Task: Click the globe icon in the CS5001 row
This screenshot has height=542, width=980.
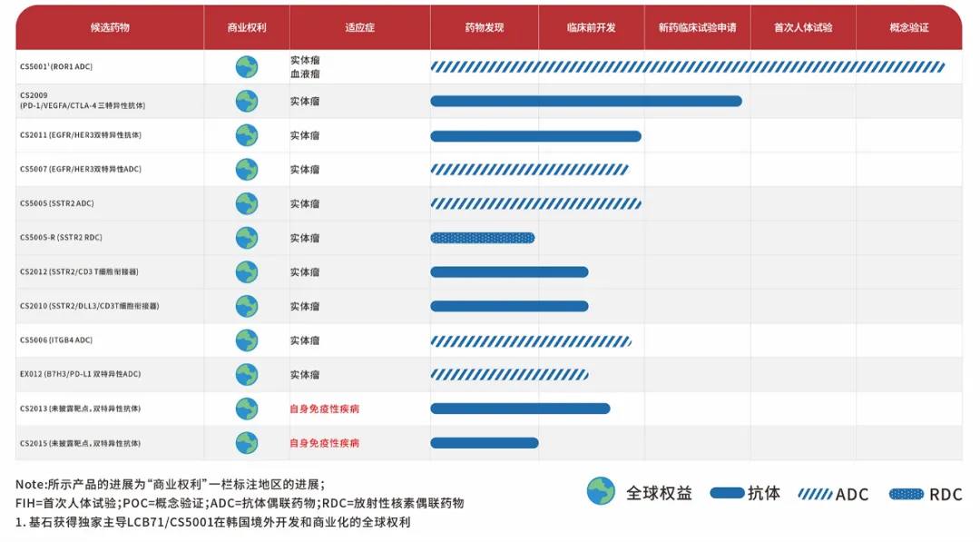Action: [x=247, y=67]
